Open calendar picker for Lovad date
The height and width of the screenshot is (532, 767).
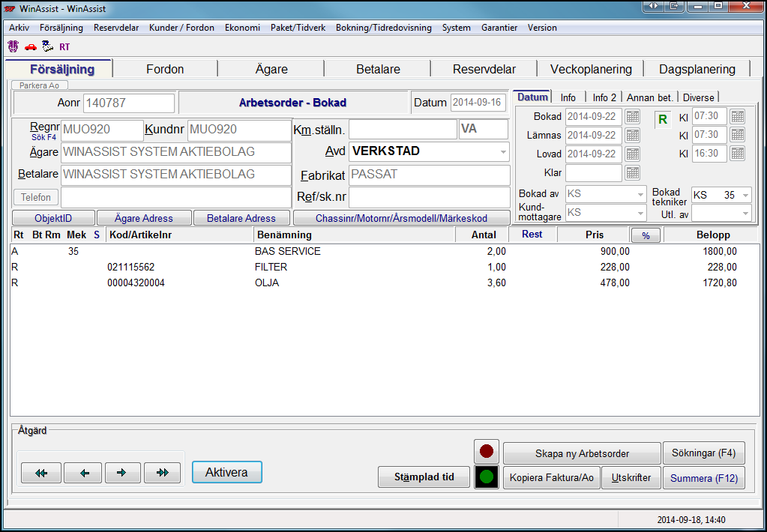coord(633,154)
